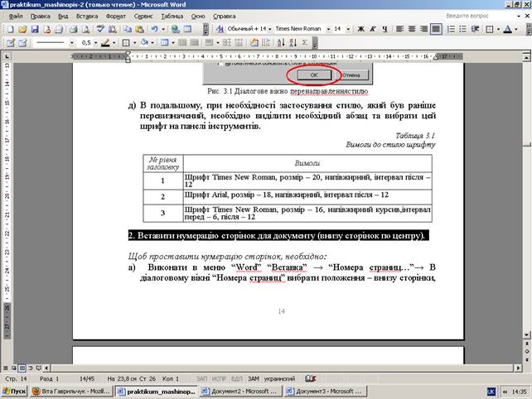Image resolution: width=532 pixels, height=399 pixels.
Task: Open the Styles and Formatting pane icon
Action: tap(220, 29)
